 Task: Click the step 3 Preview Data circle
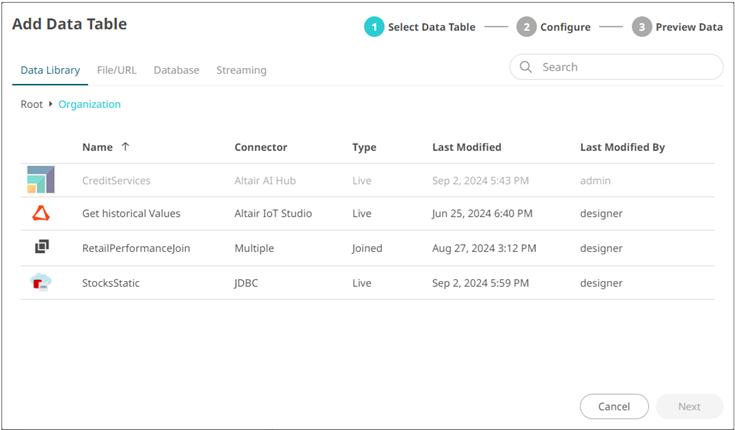[x=641, y=27]
